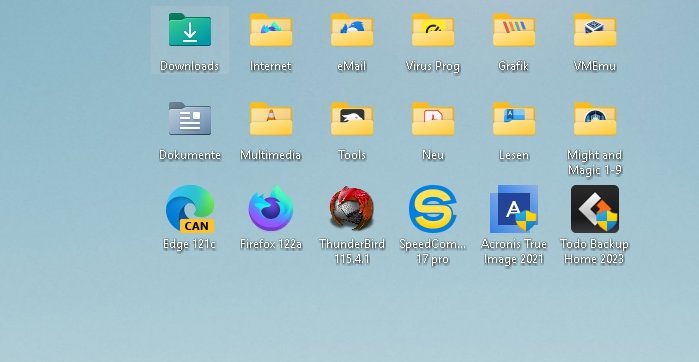Screen dimensions: 699x362
Task: Click the "Virus Prog" label text
Action: pyautogui.click(x=433, y=66)
